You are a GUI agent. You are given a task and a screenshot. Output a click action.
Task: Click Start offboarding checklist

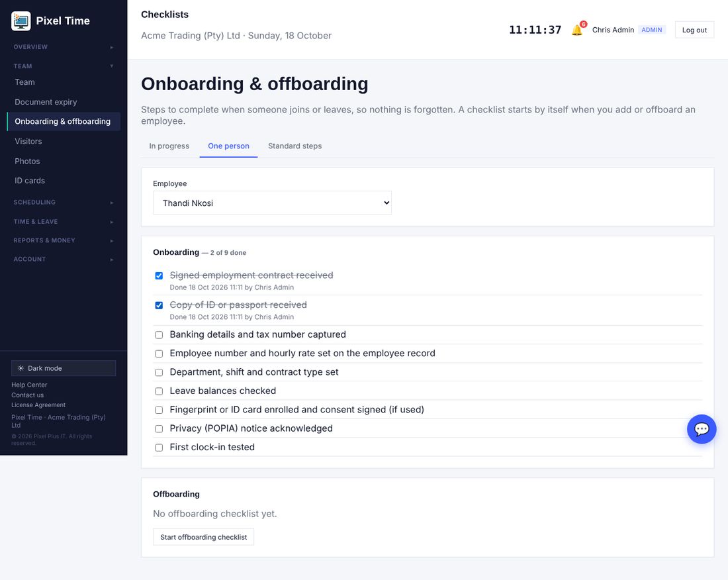(203, 537)
